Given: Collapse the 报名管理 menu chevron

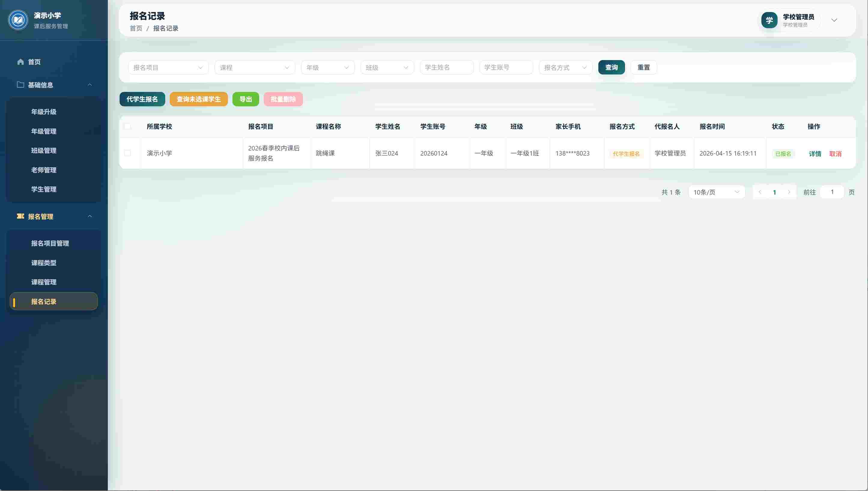Looking at the screenshot, I should 90,216.
